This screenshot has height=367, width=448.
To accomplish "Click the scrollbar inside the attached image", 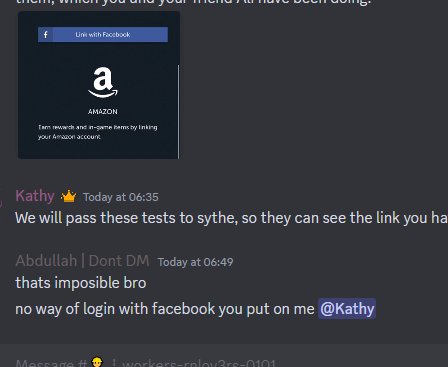I will tap(178, 111).
